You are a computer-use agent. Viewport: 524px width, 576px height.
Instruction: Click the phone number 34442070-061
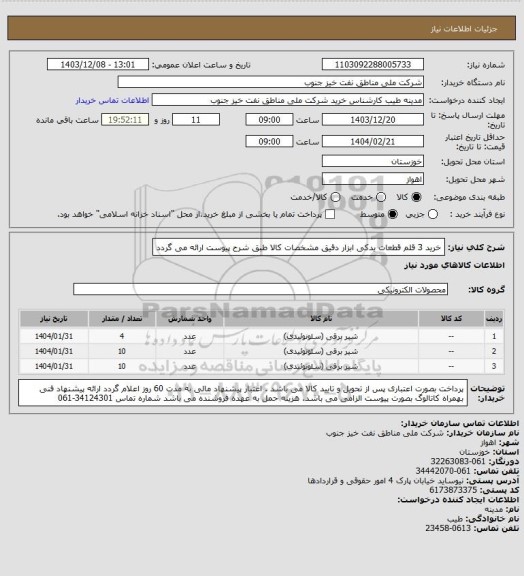click(443, 471)
